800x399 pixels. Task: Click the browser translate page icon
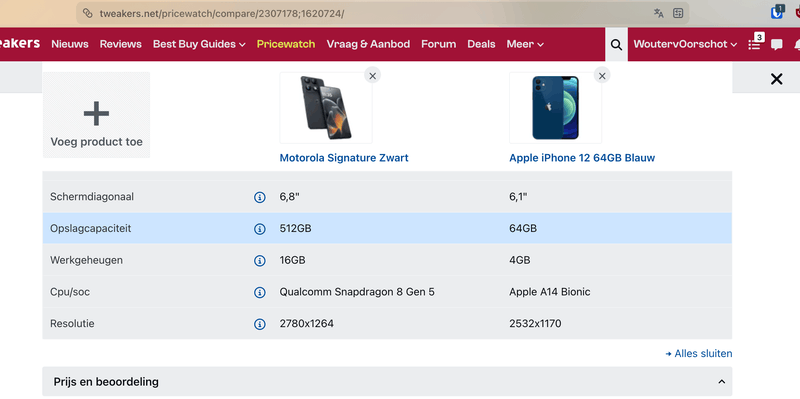[659, 13]
